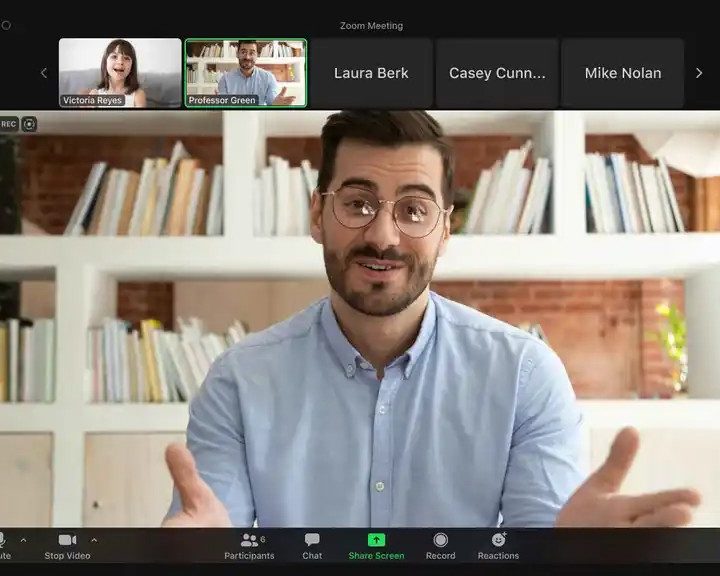Image resolution: width=720 pixels, height=576 pixels.
Task: Select Mike Nolan participant tile
Action: tap(623, 73)
